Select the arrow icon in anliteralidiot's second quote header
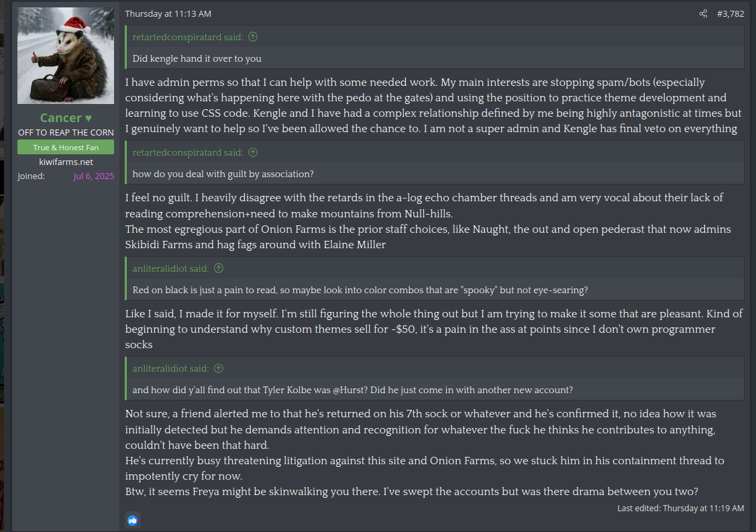756x532 pixels. coord(218,368)
